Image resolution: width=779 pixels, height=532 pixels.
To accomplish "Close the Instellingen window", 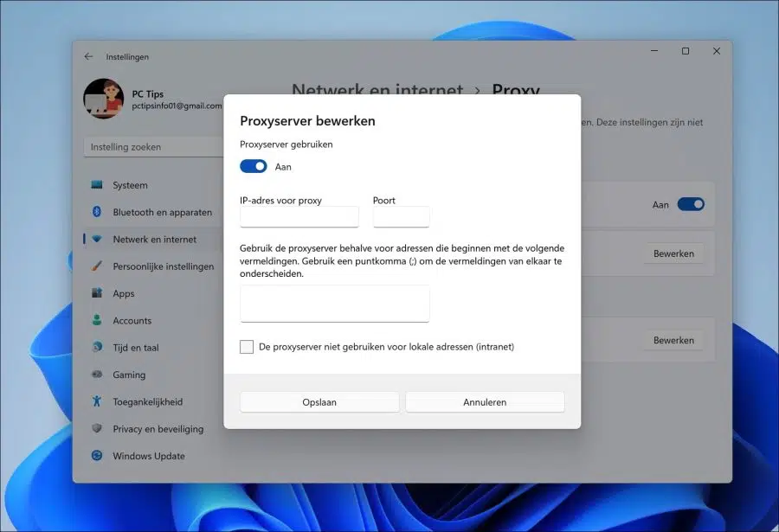I will [717, 51].
